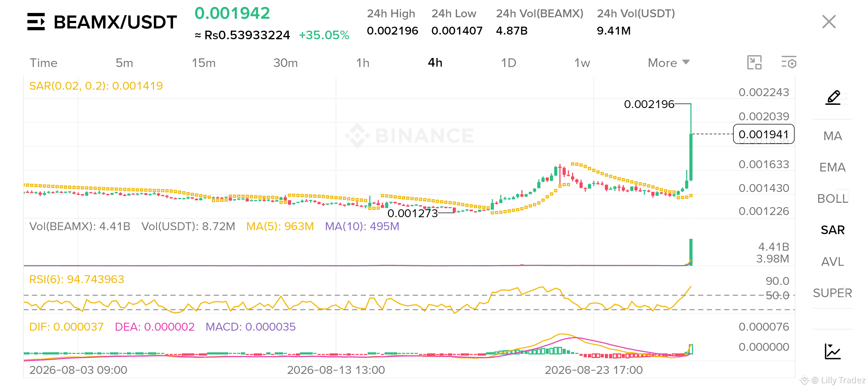Viewport: 868px width, 389px height.
Task: Click the DEA: 0.000002 label
Action: point(155,327)
